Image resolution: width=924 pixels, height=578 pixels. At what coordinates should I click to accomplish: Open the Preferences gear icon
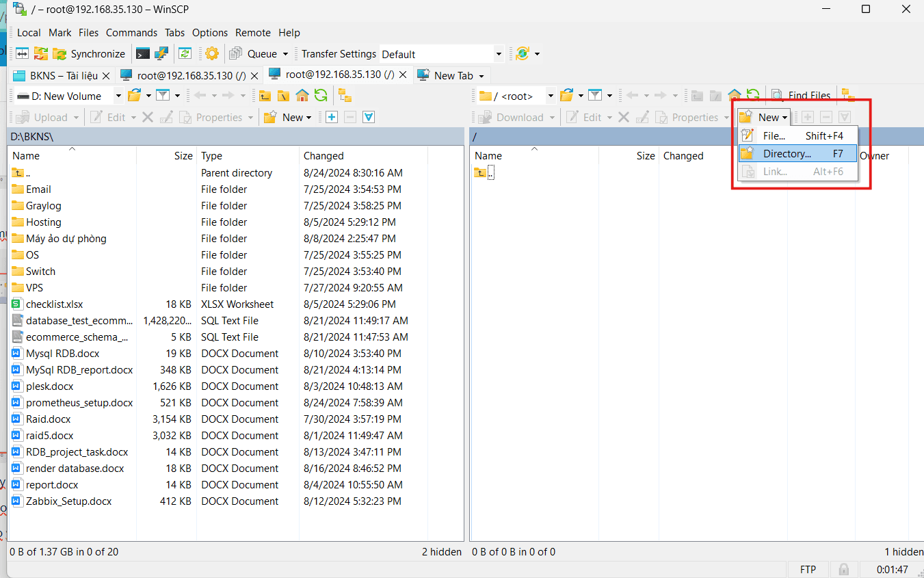211,53
